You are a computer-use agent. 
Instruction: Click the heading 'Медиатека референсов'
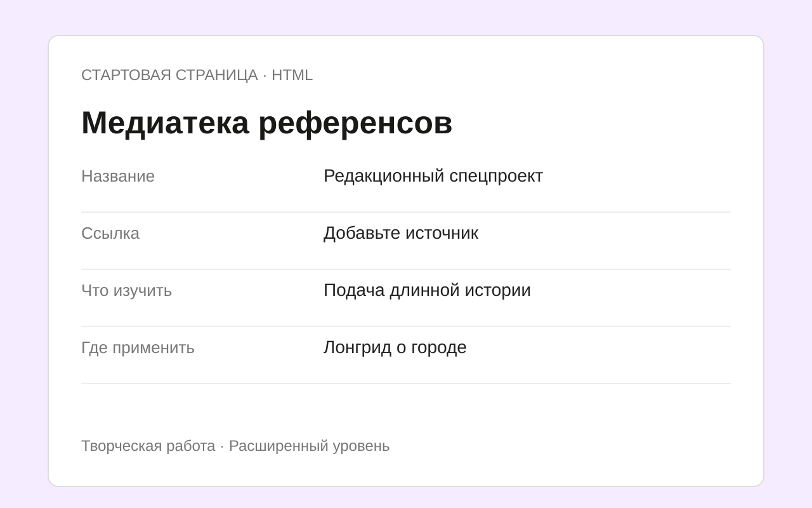pos(266,123)
